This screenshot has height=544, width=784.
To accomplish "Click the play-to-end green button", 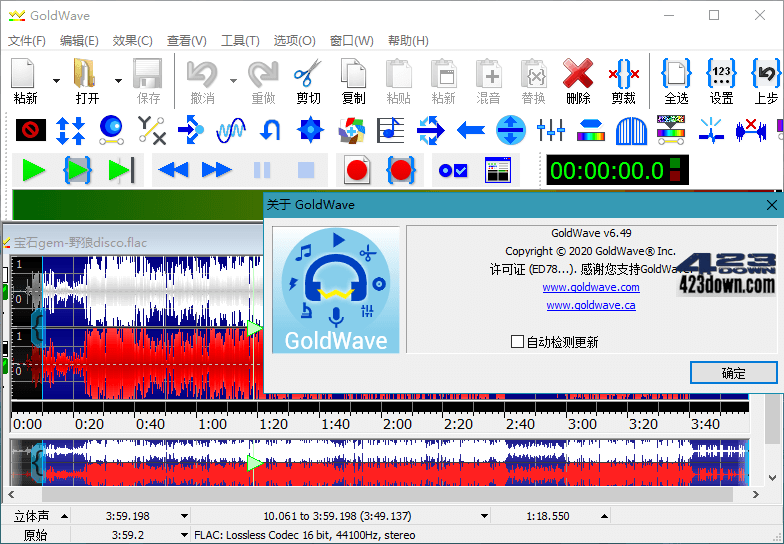I will [x=122, y=170].
